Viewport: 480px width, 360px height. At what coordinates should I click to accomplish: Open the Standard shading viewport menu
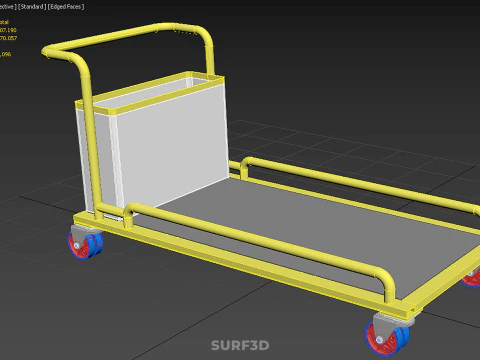click(x=32, y=7)
